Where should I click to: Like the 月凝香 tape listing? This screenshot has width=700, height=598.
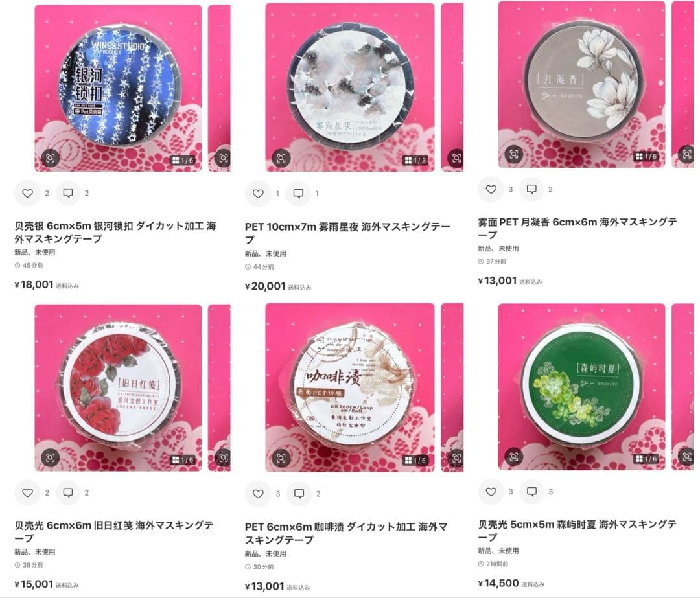pyautogui.click(x=491, y=189)
